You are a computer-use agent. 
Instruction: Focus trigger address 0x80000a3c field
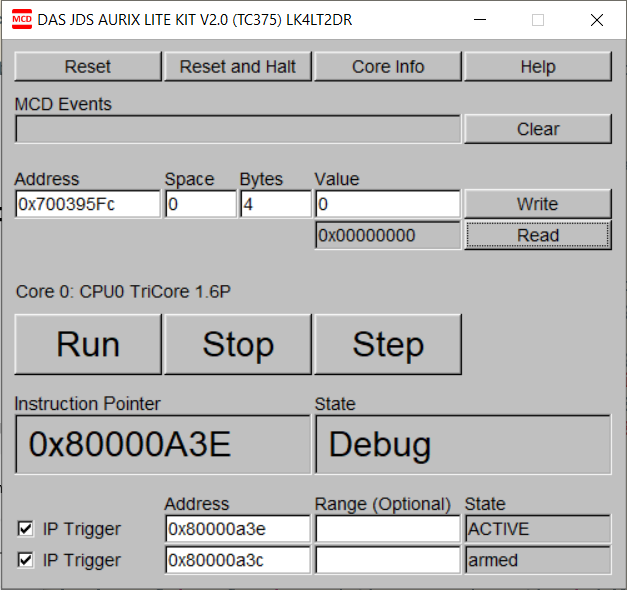[238, 560]
